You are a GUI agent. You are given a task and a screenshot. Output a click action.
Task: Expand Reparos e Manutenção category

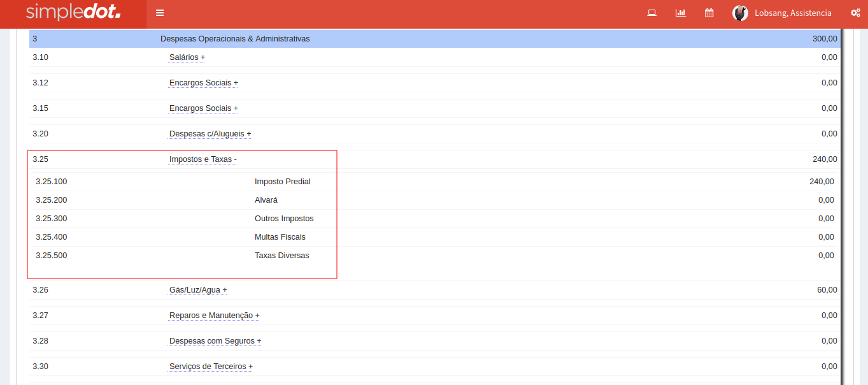[x=214, y=316]
